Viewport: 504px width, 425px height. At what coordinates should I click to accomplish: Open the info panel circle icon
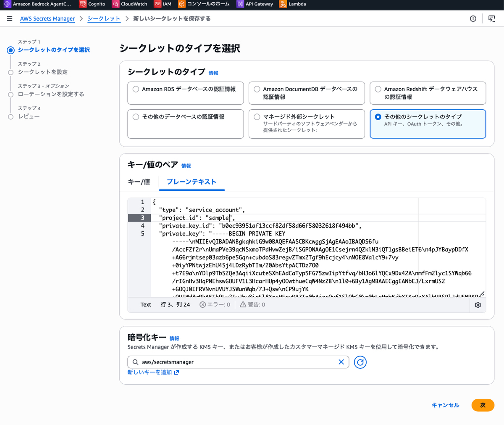(473, 18)
